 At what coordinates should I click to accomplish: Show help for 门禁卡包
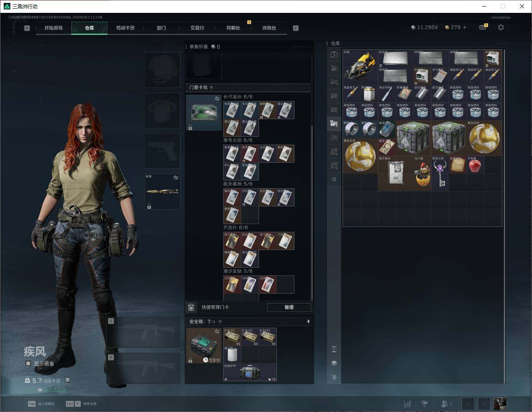coord(212,88)
